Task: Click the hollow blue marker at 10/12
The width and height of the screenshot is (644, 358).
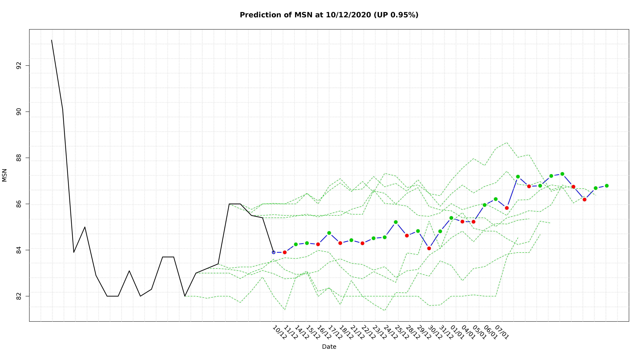Action: click(273, 252)
